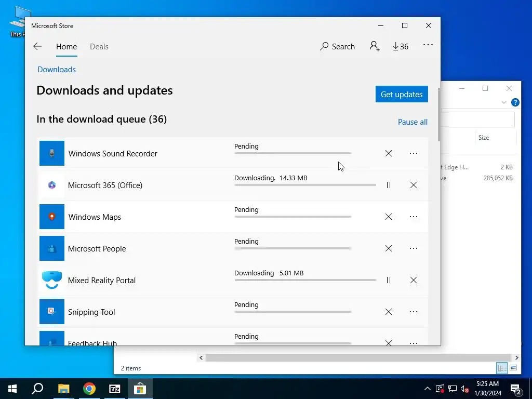The image size is (532, 399).
Task: Cancel the Microsoft 365 (Office) download
Action: tap(413, 185)
